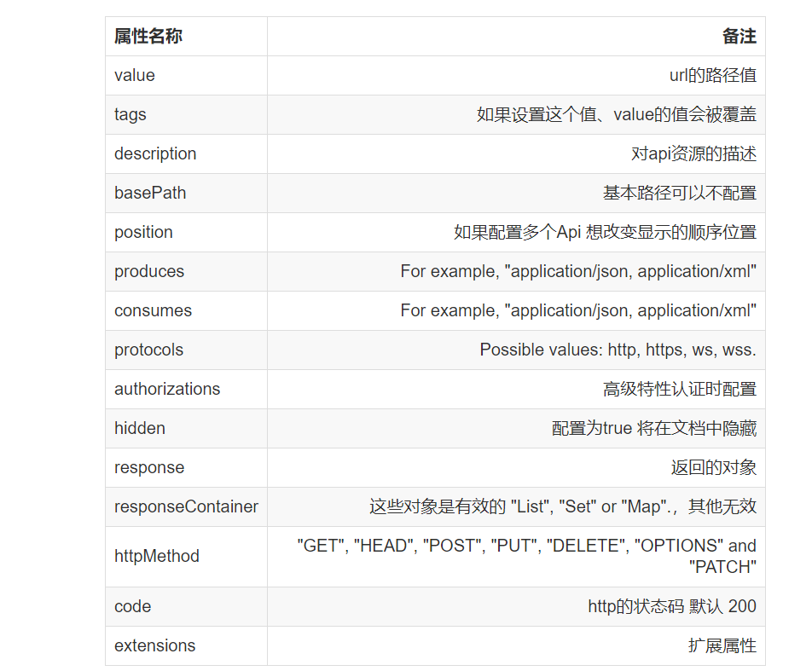Click the 备注 column header
This screenshot has height=671, width=812.
pyautogui.click(x=739, y=37)
